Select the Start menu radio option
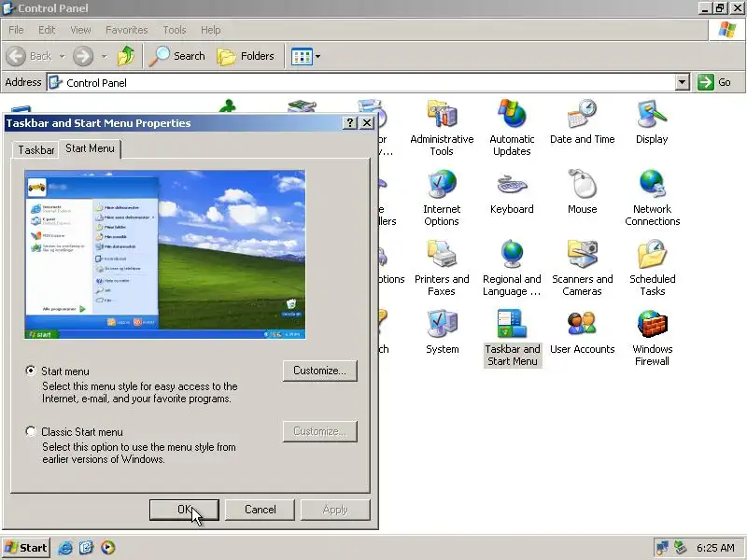This screenshot has width=747, height=560. tap(31, 371)
